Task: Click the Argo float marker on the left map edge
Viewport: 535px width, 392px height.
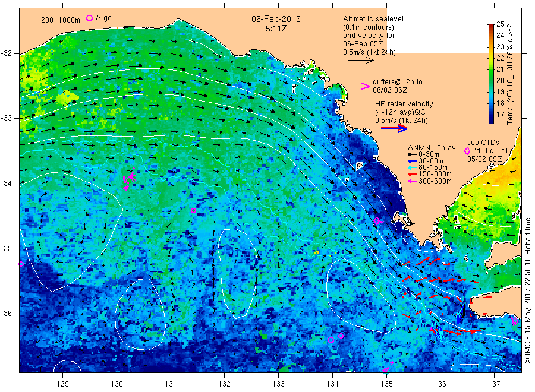Action: tap(21, 264)
